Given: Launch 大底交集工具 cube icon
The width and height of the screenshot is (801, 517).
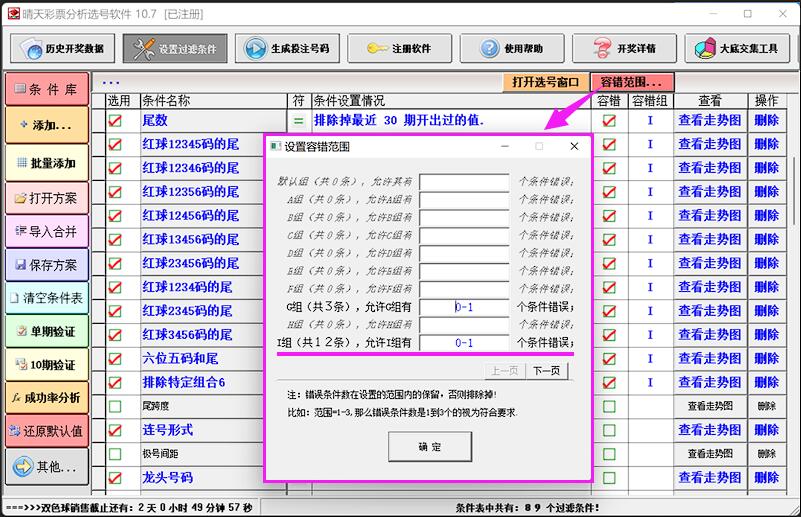Looking at the screenshot, I should click(x=737, y=48).
